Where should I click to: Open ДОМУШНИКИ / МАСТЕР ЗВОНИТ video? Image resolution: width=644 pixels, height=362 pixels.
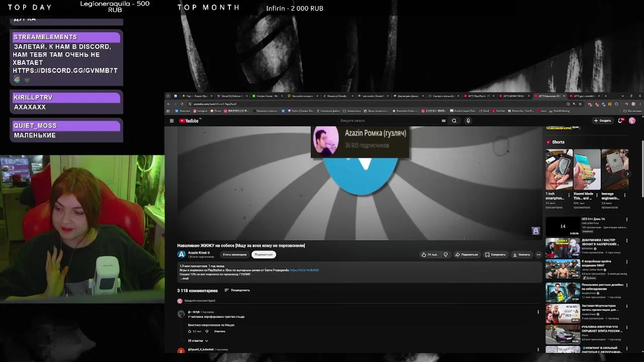coord(562,248)
